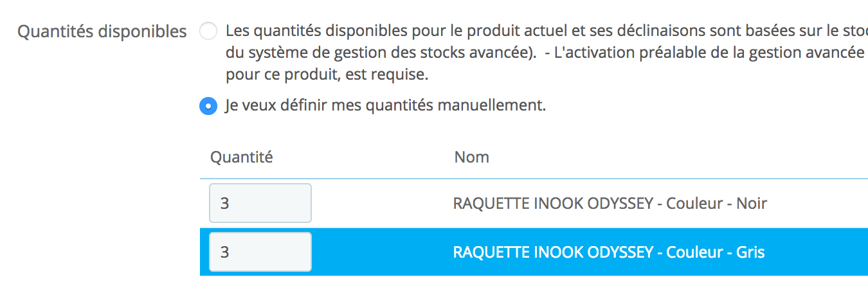The image size is (868, 293).
Task: Select the manual quantities radio button
Action: click(208, 106)
